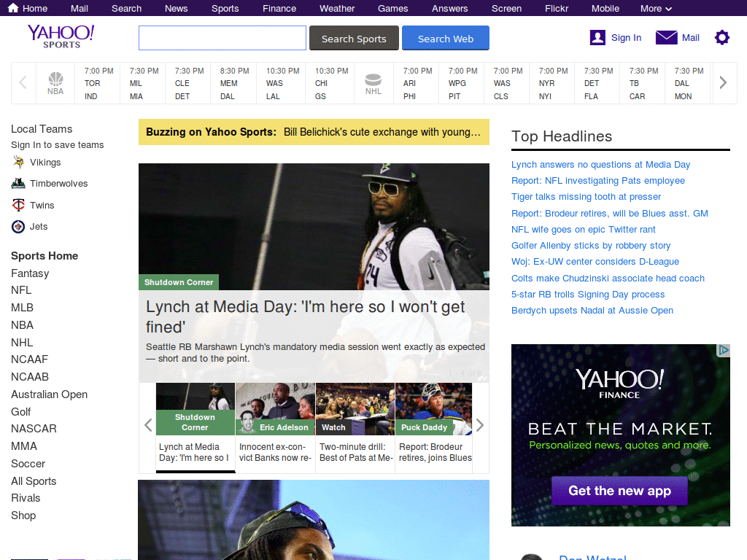Open Flickr in the top navigation bar
Image resolution: width=747 pixels, height=560 pixels.
557,9
